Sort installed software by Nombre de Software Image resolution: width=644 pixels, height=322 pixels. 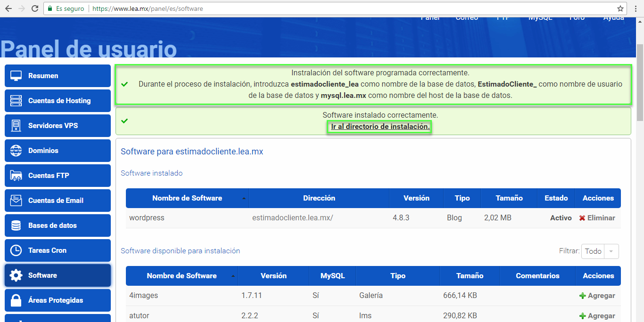(x=187, y=198)
